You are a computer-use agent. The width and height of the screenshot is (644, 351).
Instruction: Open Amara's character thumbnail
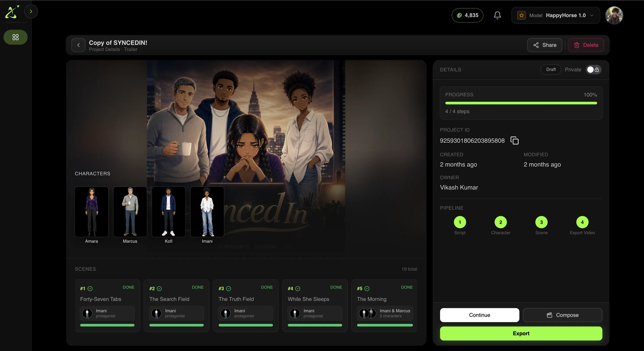click(92, 212)
